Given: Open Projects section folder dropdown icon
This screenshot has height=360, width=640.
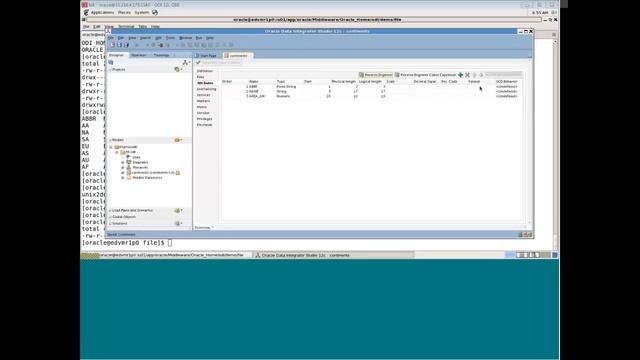Looking at the screenshot, I should coord(178,69).
